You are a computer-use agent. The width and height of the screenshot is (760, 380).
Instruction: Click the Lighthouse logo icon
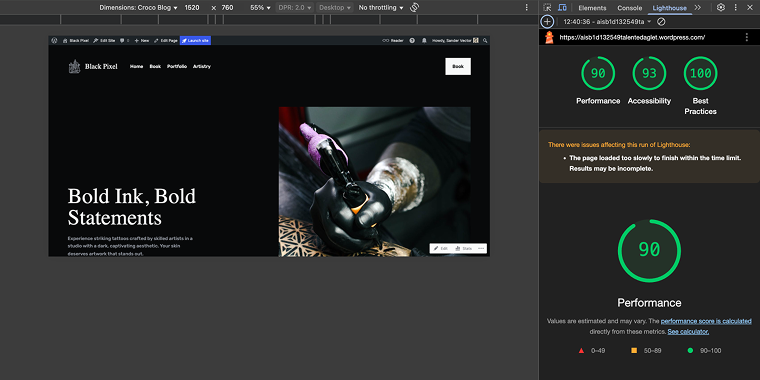coord(549,37)
